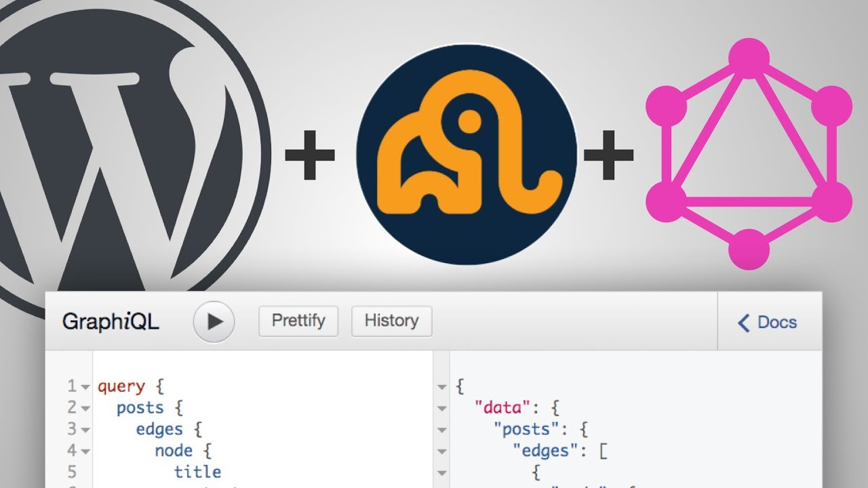
Task: Collapse the "edges" array in results
Action: tap(442, 451)
